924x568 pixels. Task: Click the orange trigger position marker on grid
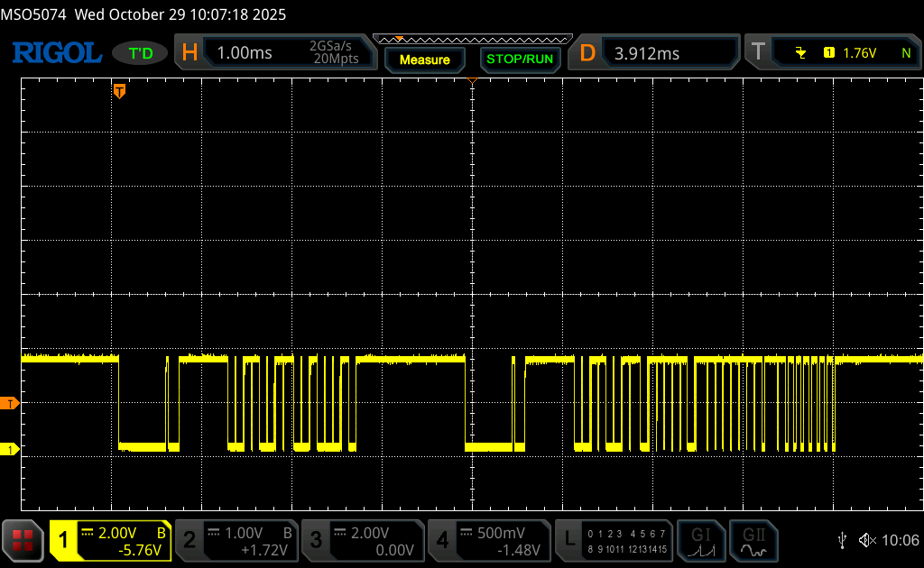(x=119, y=91)
